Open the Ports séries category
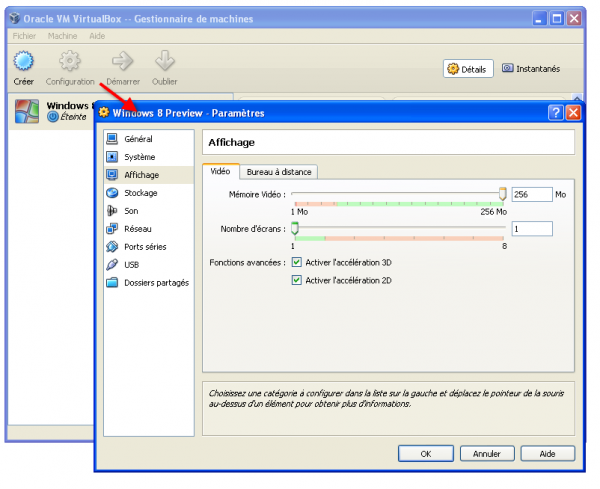The height and width of the screenshot is (489, 600). click(x=145, y=246)
